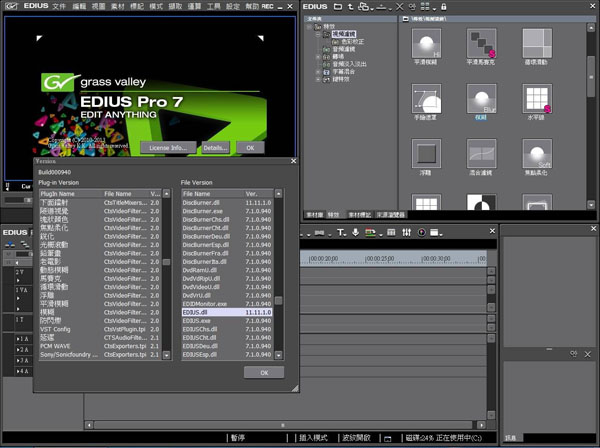600x448 pixels.
Task: Click the delete X icon in the effects toolbar
Action: [x=399, y=7]
